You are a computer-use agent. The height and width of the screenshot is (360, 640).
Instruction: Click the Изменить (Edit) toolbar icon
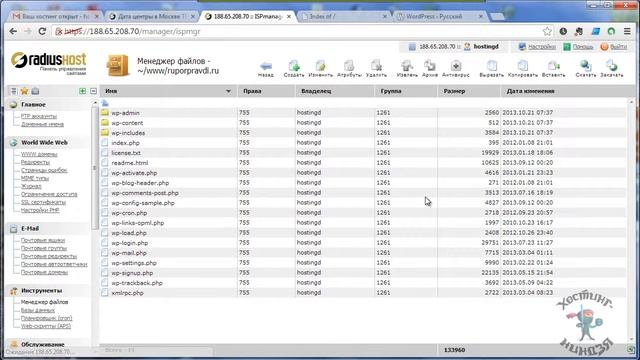320,69
